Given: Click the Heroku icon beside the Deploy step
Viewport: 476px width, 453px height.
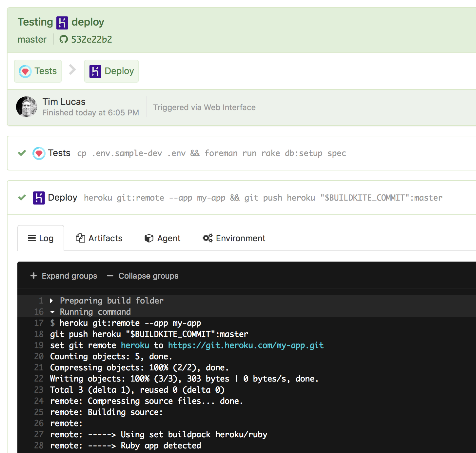Looking at the screenshot, I should pos(38,198).
